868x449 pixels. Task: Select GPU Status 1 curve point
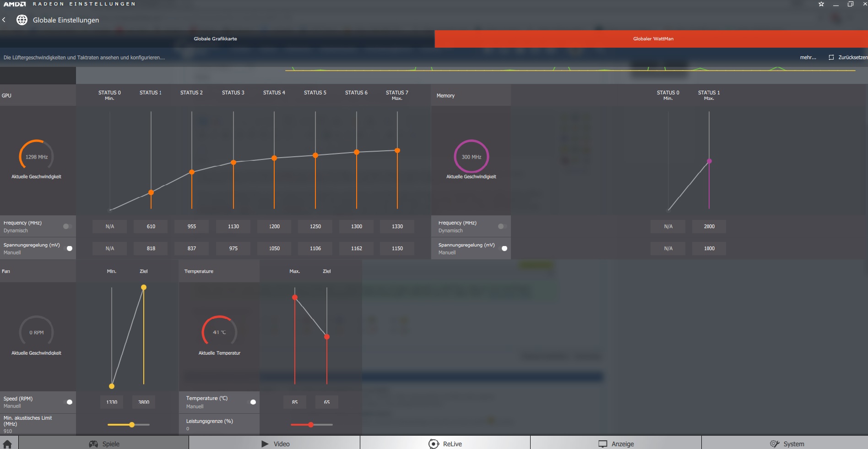click(x=151, y=192)
